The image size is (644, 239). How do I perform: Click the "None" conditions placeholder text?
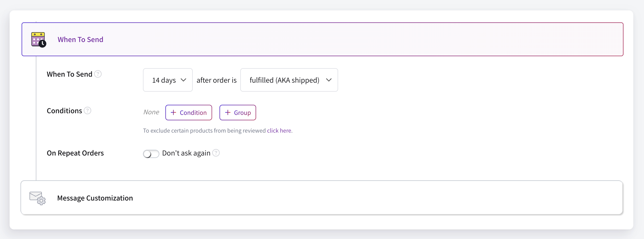click(x=151, y=112)
